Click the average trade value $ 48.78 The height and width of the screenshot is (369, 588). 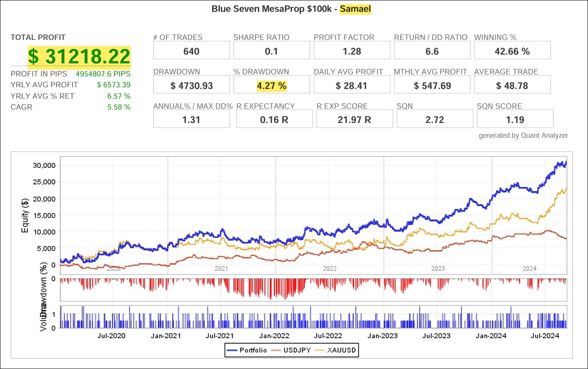512,86
